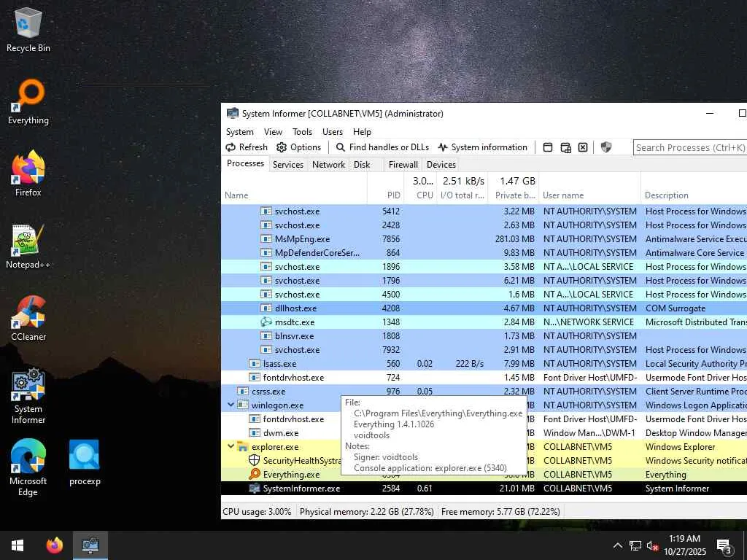Click the Everything.exe magnifier icon

coord(255,474)
